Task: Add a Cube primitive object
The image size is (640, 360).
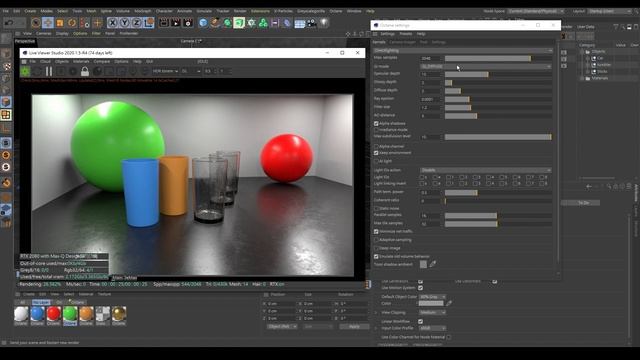Action: click(x=203, y=23)
